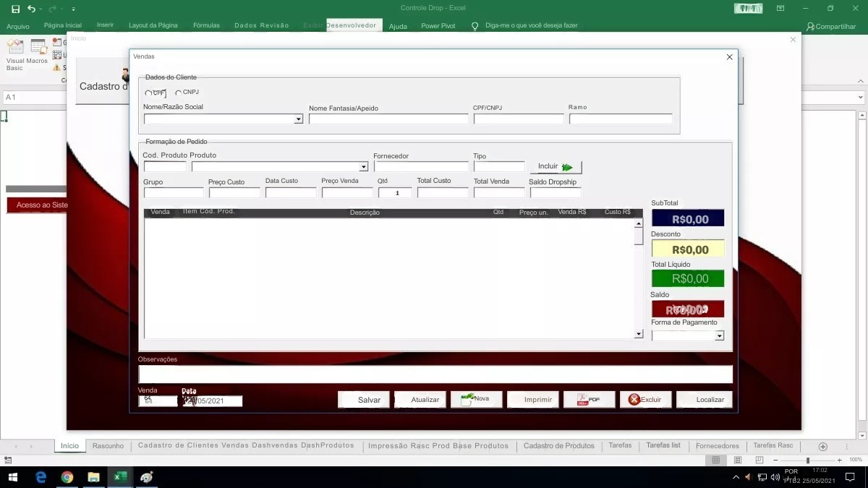
Task: Click the Incluir green arrow icon
Action: (569, 166)
